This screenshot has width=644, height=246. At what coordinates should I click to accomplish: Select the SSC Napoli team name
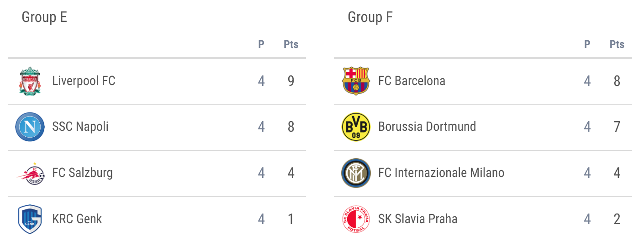(x=80, y=127)
